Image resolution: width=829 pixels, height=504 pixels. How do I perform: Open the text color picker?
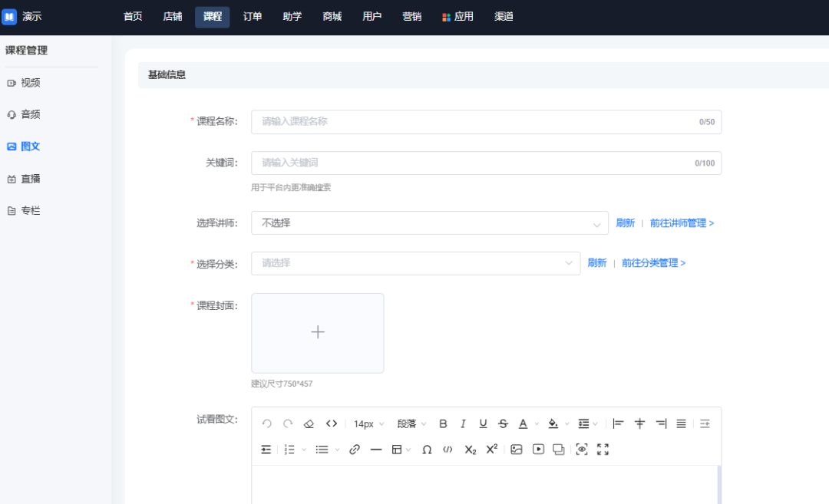[523, 423]
